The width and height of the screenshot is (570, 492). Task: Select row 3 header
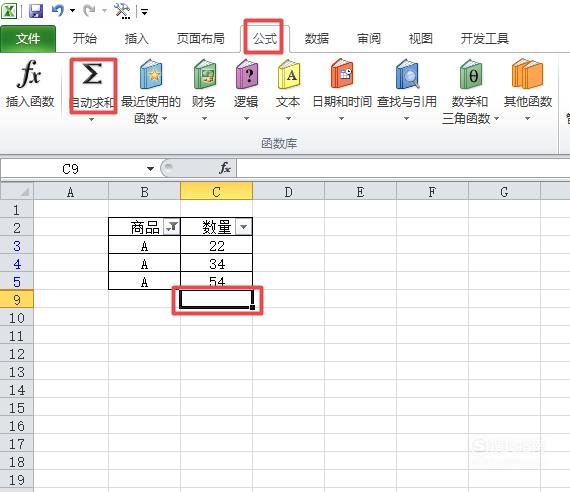coord(17,245)
